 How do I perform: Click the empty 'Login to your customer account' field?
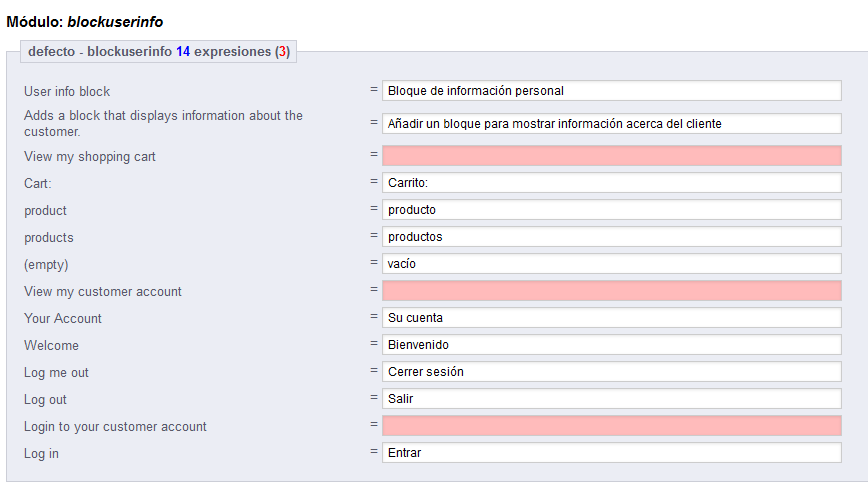tap(611, 426)
